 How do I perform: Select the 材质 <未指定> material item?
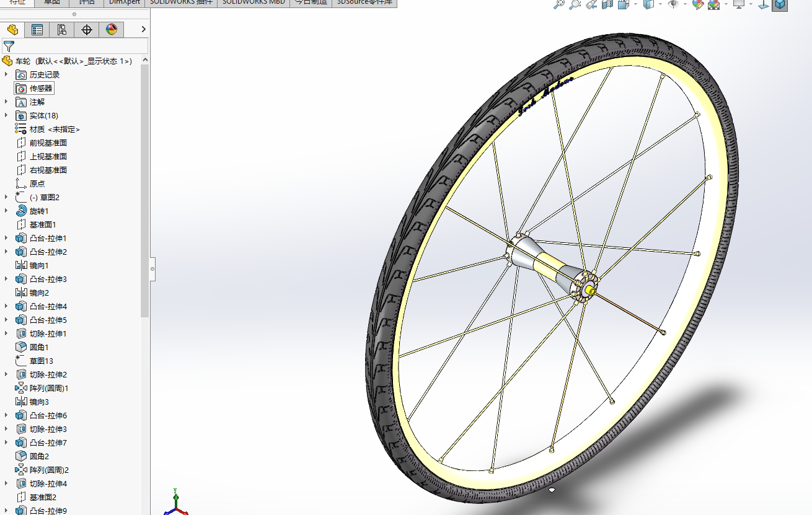tap(48, 130)
